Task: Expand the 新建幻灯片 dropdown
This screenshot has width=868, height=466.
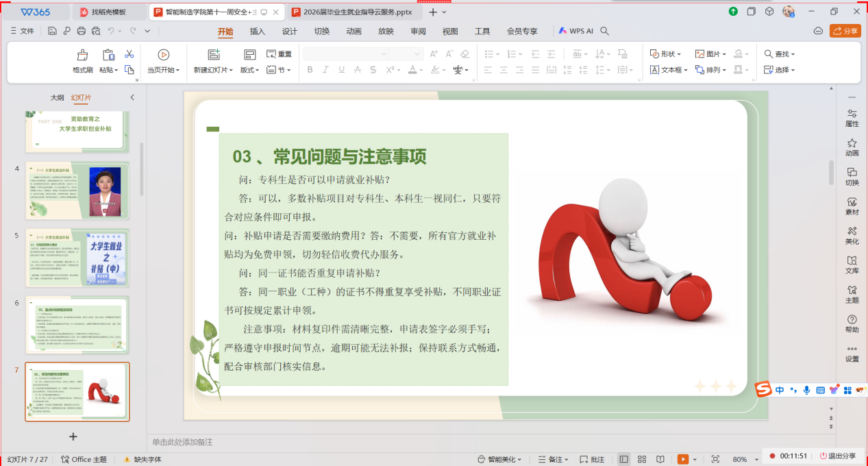Action: pyautogui.click(x=231, y=70)
